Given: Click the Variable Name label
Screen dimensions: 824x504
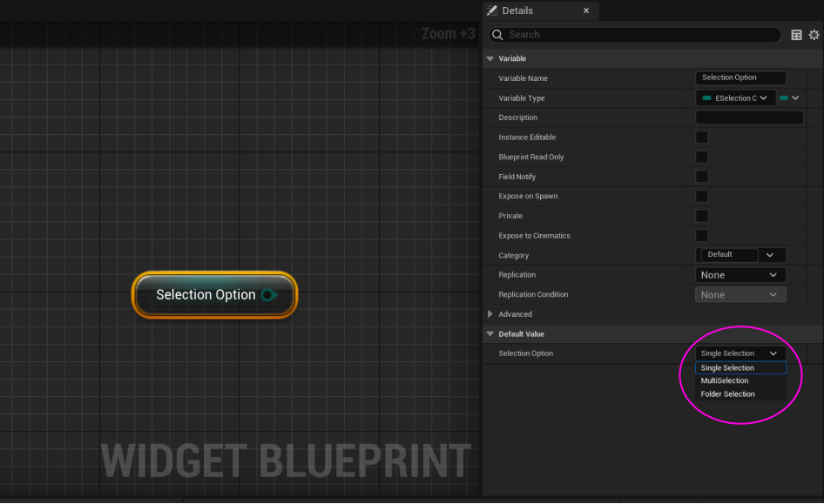Looking at the screenshot, I should 523,78.
